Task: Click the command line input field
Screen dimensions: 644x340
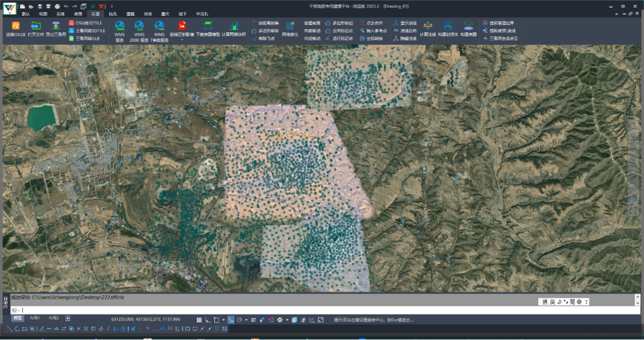Action: (x=306, y=310)
